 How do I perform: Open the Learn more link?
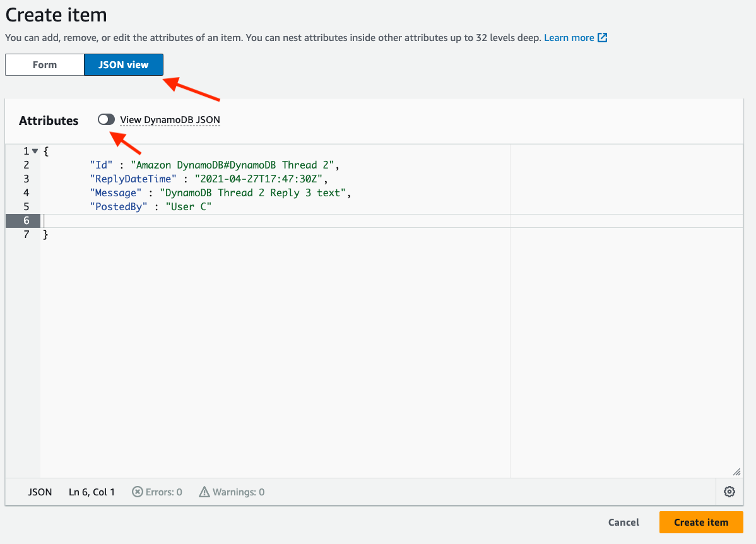(569, 38)
